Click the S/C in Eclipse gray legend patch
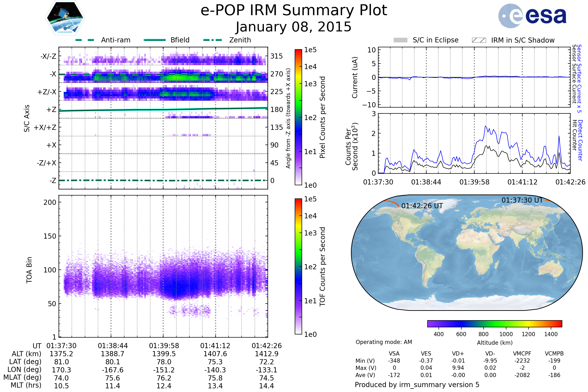Image resolution: width=588 pixels, height=392 pixels. (400, 40)
